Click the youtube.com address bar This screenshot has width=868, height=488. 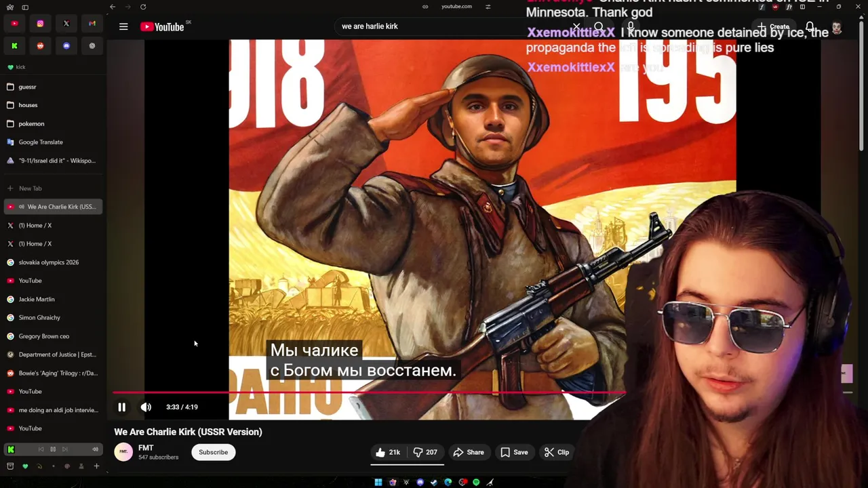[456, 7]
